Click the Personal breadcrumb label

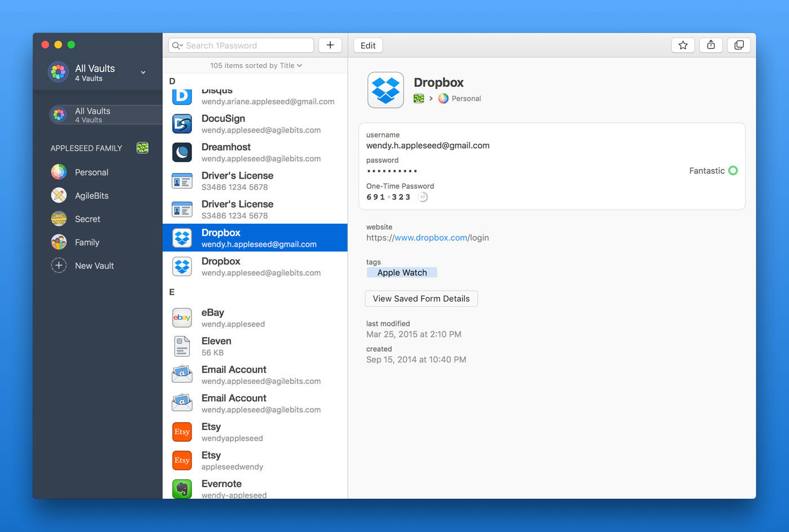pyautogui.click(x=466, y=99)
